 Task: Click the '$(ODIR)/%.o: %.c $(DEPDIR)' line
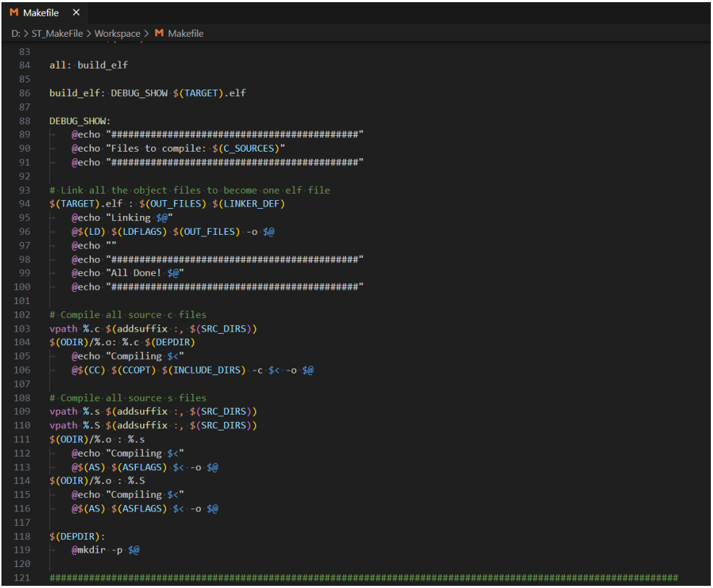122,342
